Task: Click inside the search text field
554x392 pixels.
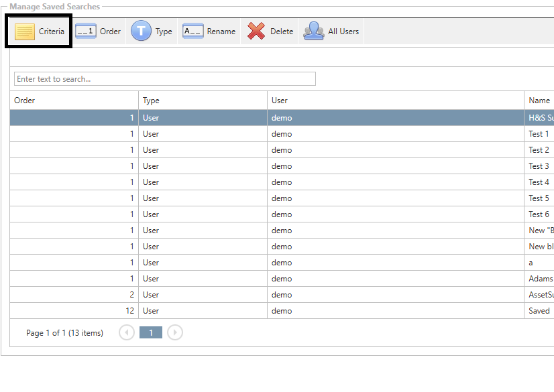Action: click(164, 79)
